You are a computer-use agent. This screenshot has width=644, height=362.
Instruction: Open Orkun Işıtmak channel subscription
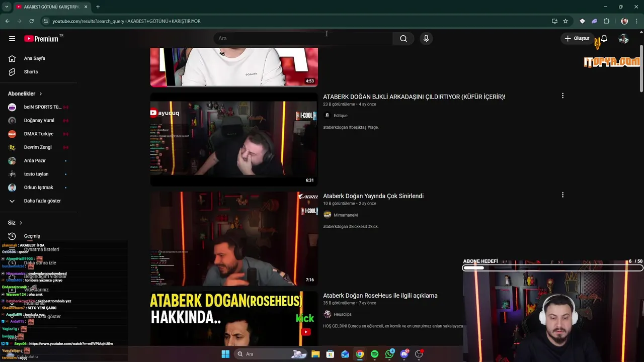39,188
